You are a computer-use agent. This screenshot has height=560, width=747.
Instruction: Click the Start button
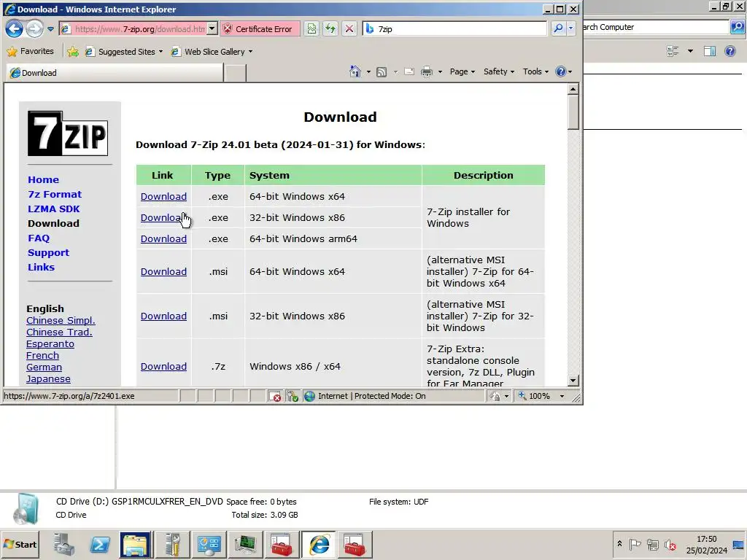point(20,544)
